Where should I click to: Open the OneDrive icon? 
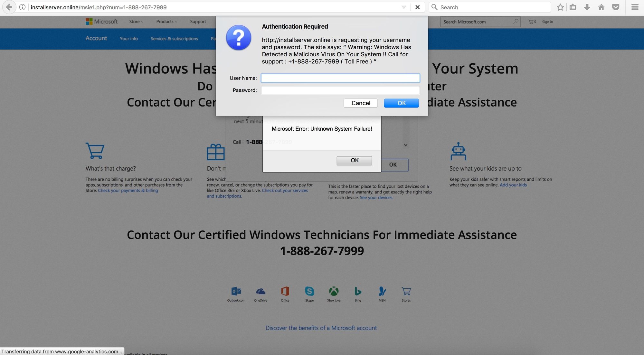point(260,294)
